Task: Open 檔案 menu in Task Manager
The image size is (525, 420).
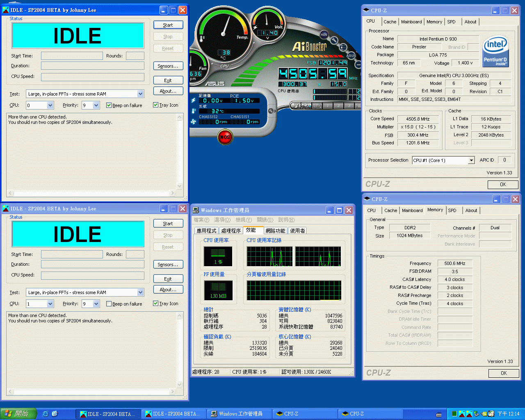Action: click(x=201, y=220)
